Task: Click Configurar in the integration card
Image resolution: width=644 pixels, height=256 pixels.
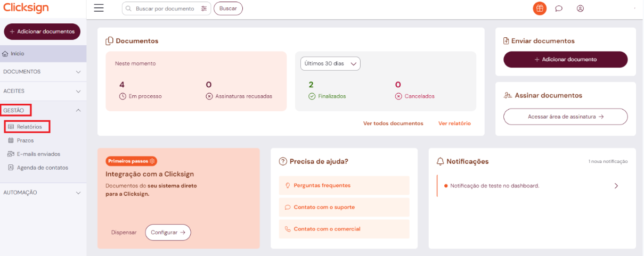Action: click(x=168, y=233)
